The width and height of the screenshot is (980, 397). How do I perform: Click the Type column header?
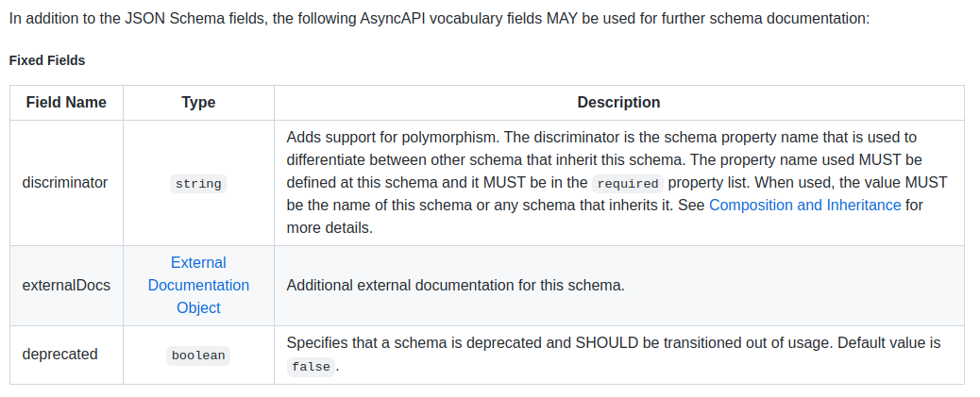[199, 103]
